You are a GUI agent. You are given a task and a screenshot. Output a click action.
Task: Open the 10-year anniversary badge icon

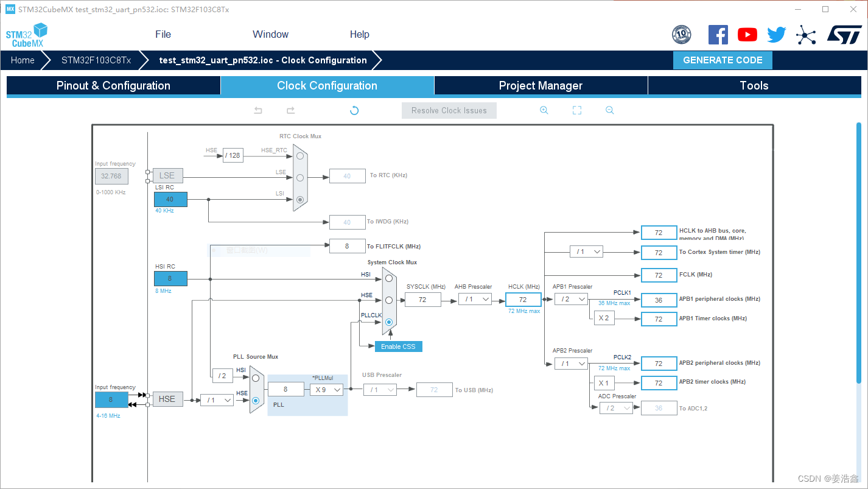pyautogui.click(x=681, y=35)
